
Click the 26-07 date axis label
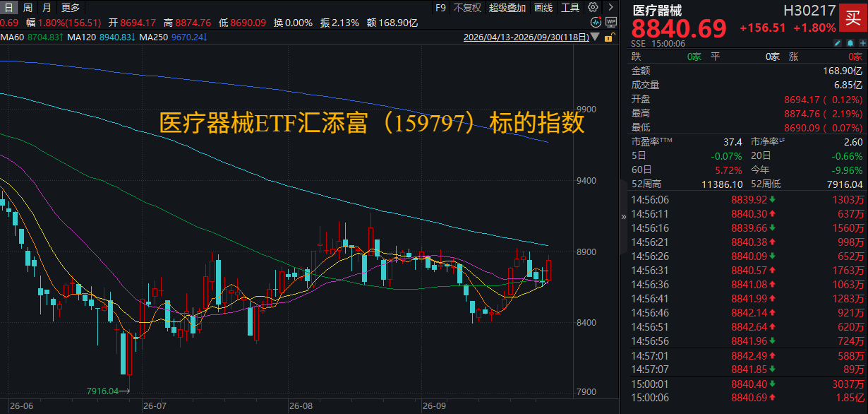pos(154,407)
